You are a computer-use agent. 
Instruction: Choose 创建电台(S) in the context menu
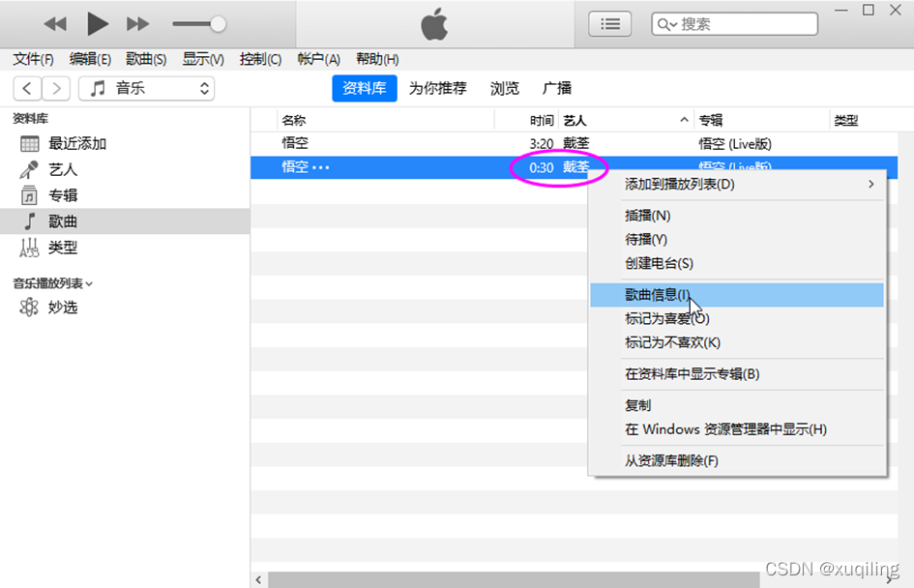(x=737, y=263)
